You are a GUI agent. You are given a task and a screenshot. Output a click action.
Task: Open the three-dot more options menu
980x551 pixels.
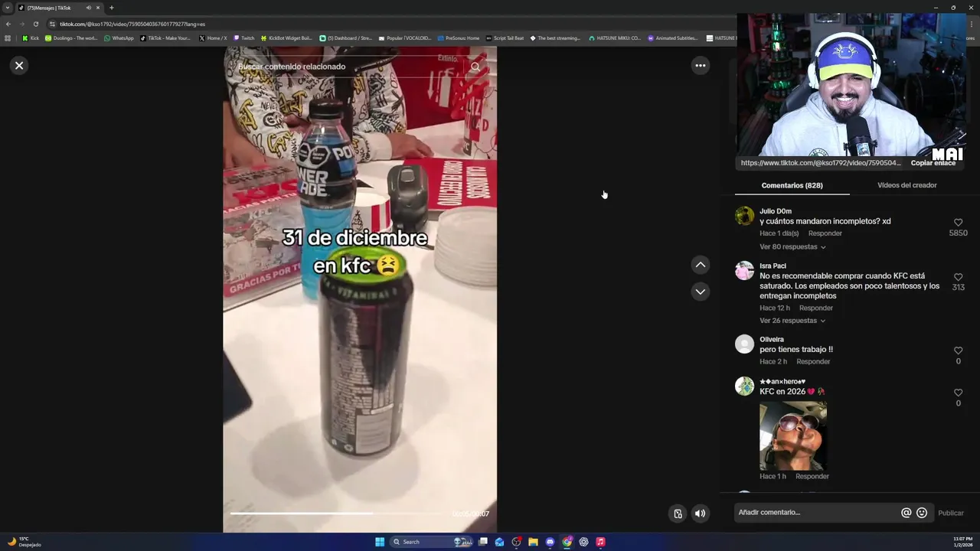tap(700, 66)
